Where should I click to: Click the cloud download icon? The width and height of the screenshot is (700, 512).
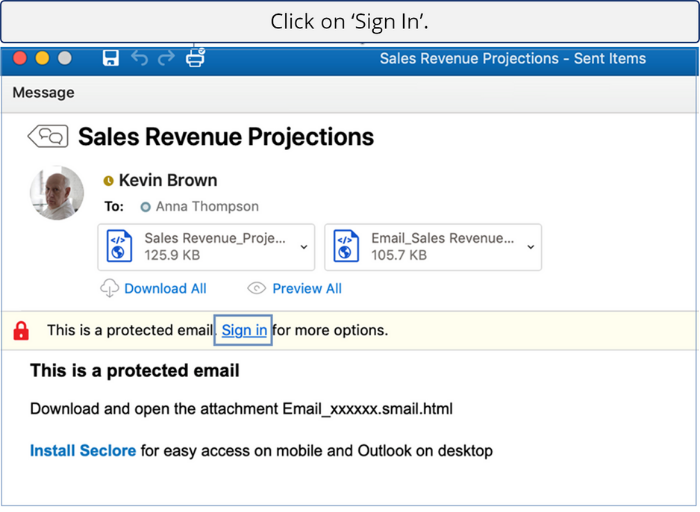tap(109, 288)
